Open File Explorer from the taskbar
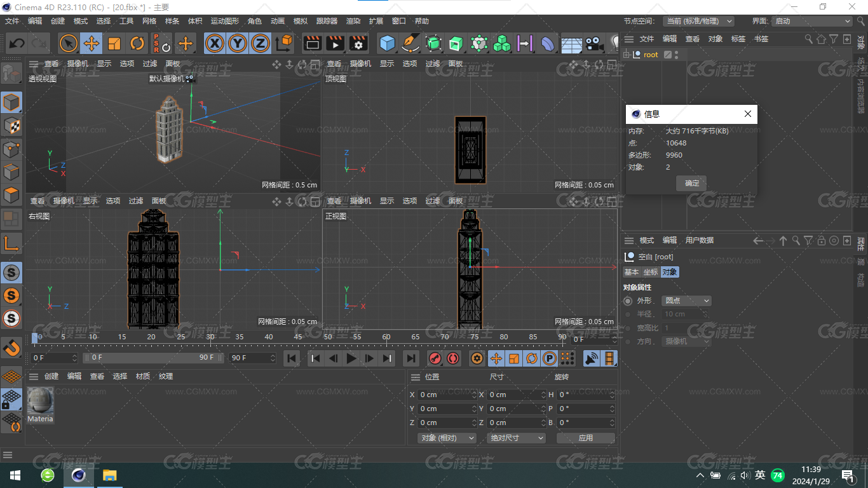Screen dimensions: 868x488 (109, 475)
